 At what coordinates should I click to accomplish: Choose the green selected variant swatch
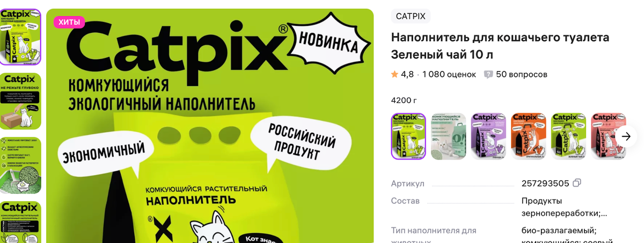pyautogui.click(x=408, y=136)
